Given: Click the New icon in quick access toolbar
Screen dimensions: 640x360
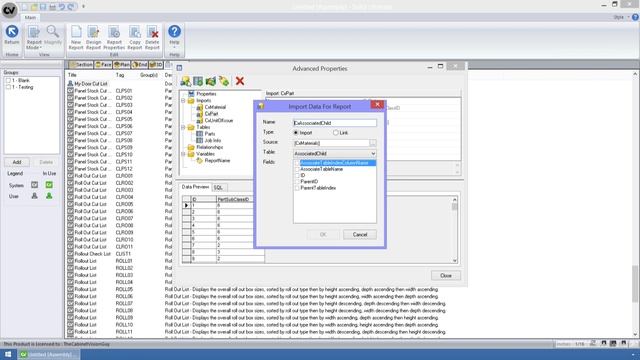Looking at the screenshot, I should 25,7.
